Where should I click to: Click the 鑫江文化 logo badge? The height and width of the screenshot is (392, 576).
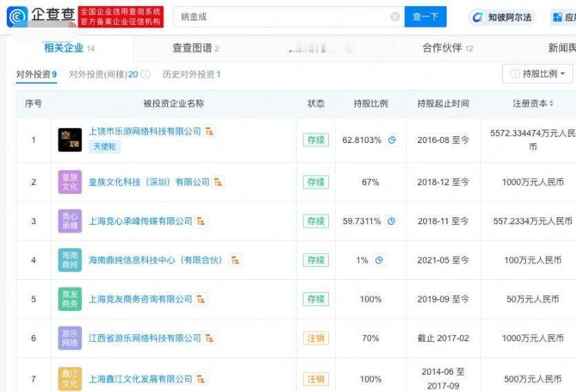70,379
